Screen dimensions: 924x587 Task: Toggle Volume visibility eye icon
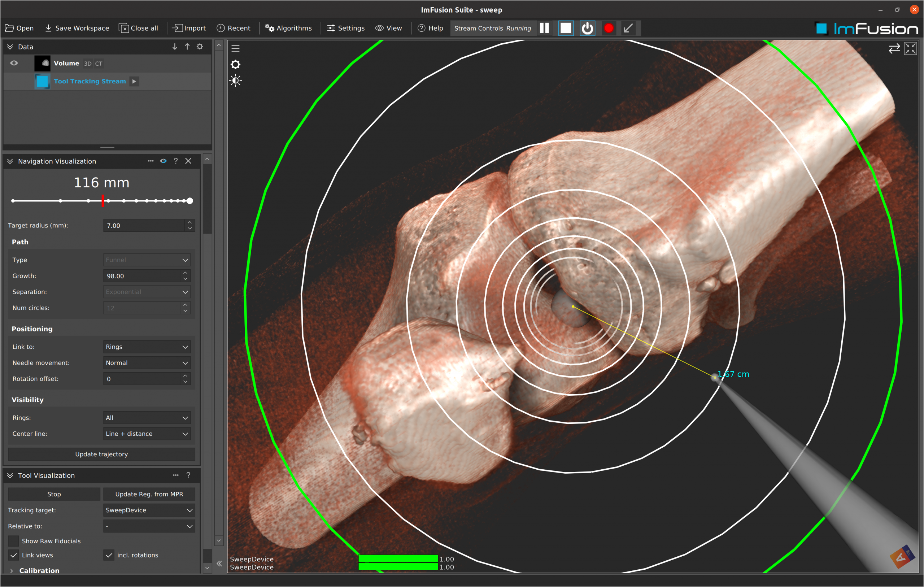(x=14, y=63)
